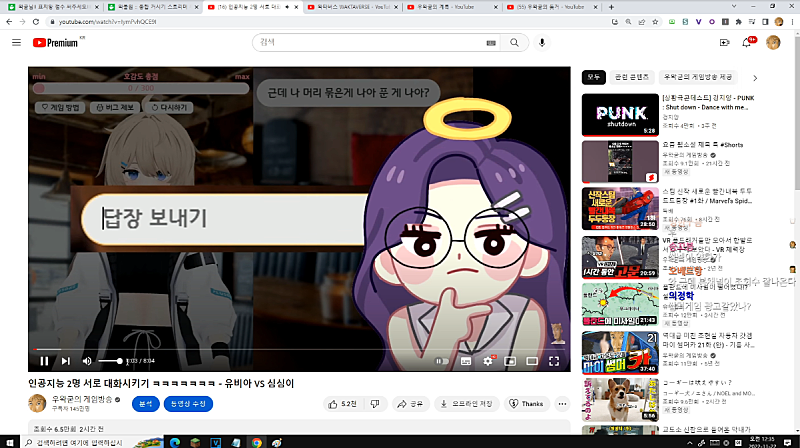
Task: Open the notifications bell
Action: point(748,43)
